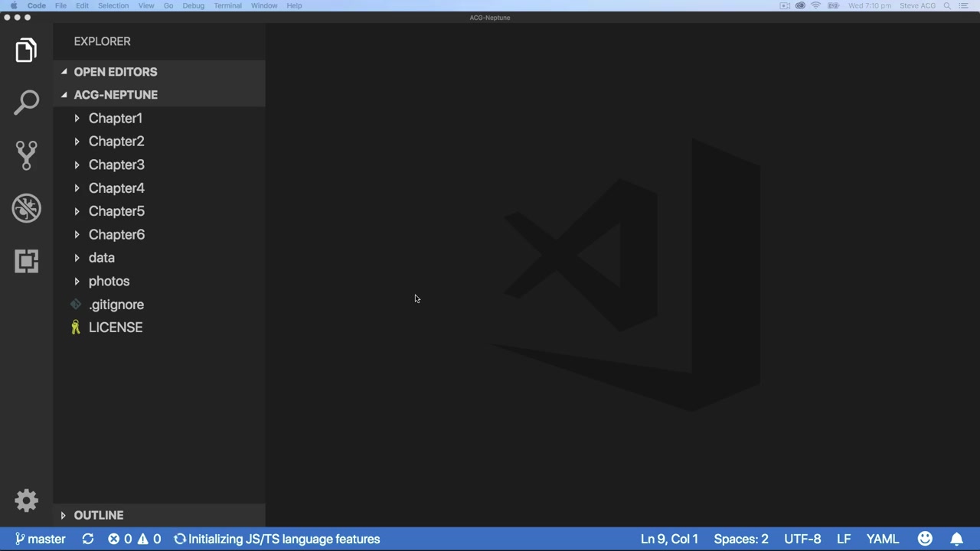Open the Window menu
This screenshot has height=551, width=980.
(x=264, y=5)
